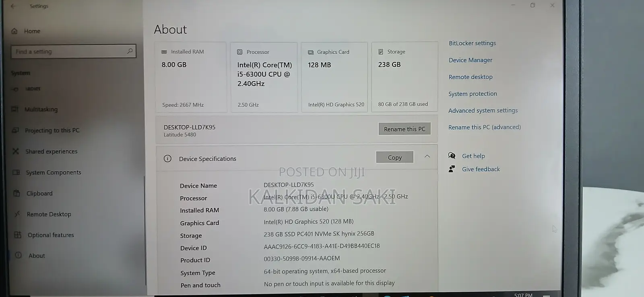This screenshot has height=297, width=644.
Task: Click Product ID value 00330-50998-09914-AAOEM
Action: coord(302,258)
